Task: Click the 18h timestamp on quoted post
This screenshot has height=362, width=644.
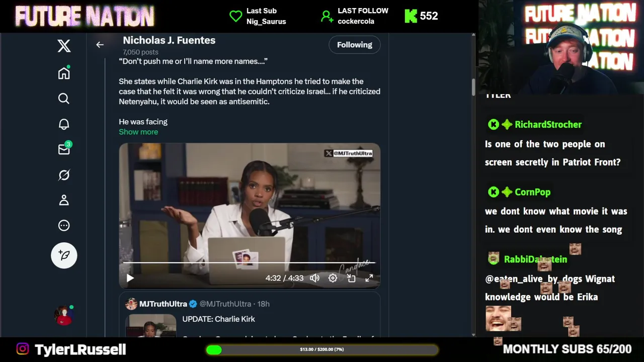Action: [x=263, y=304]
